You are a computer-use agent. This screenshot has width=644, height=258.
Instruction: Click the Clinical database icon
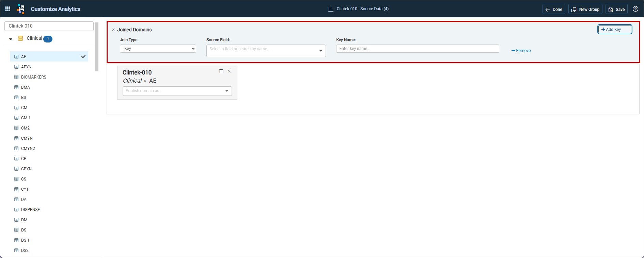(20, 38)
